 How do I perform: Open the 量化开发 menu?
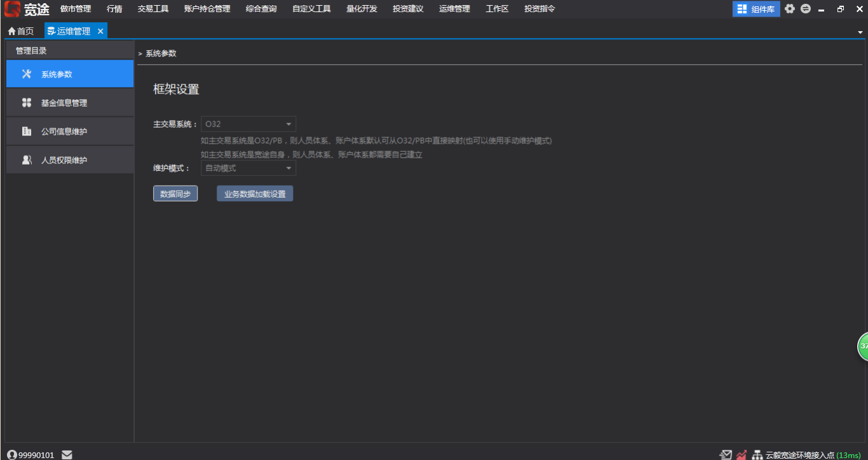click(x=362, y=9)
